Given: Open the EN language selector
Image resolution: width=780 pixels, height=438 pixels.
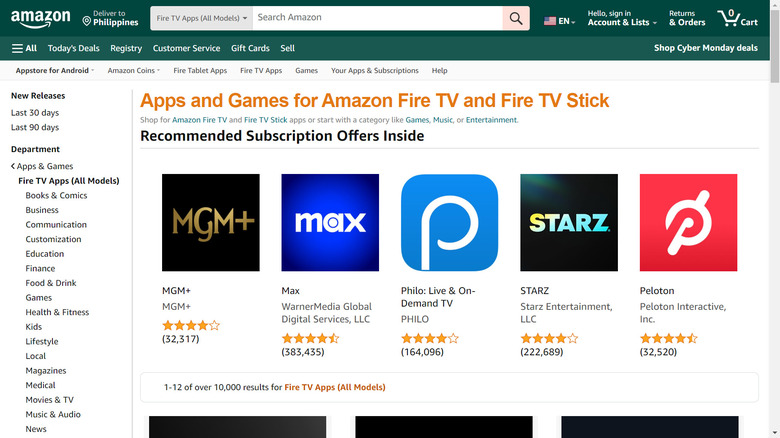Looking at the screenshot, I should coord(558,21).
